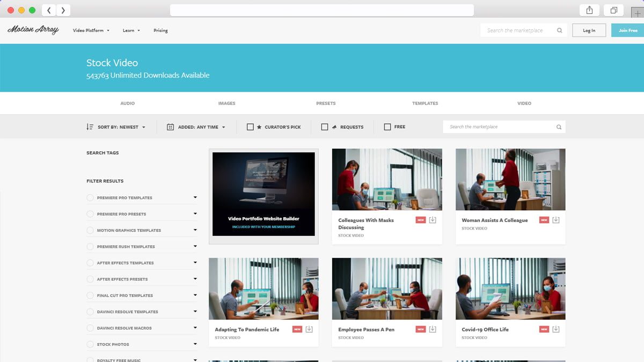Click the Join Free button
This screenshot has height=362, width=644.
coord(627,30)
